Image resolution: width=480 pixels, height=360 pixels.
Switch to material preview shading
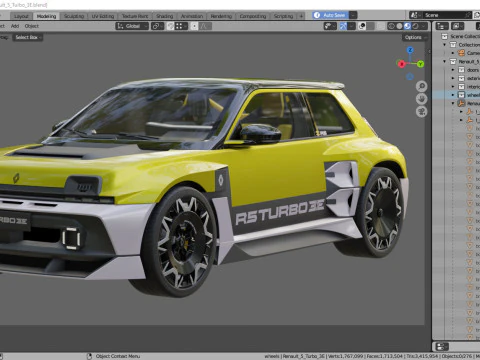click(x=407, y=26)
